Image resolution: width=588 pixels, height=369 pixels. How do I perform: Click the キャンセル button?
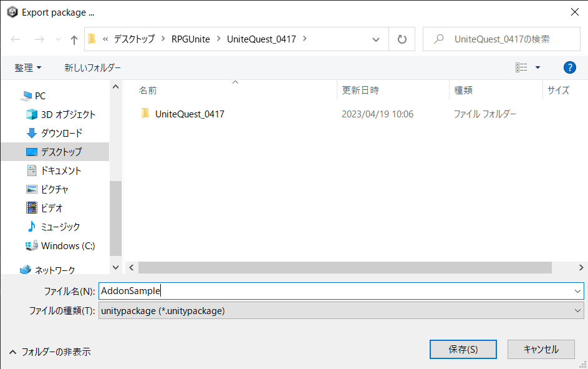pos(541,350)
